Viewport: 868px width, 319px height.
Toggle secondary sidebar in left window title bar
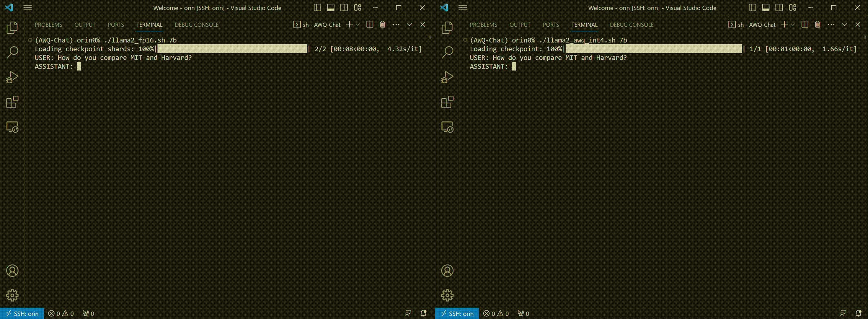(344, 8)
